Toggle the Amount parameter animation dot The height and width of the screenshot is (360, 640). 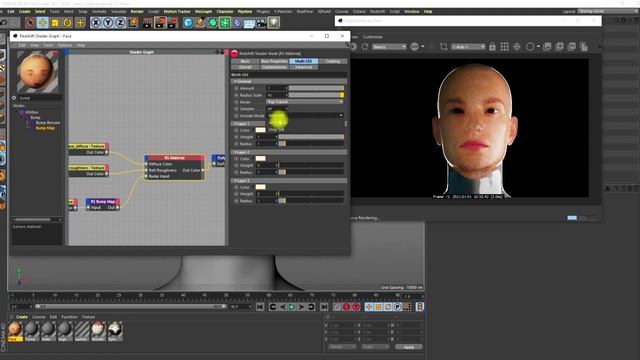pos(236,88)
